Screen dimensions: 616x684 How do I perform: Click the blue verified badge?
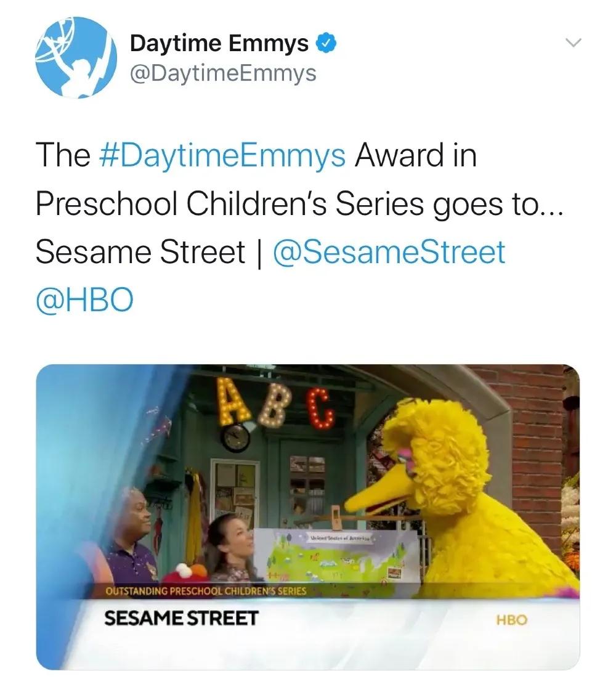(326, 43)
